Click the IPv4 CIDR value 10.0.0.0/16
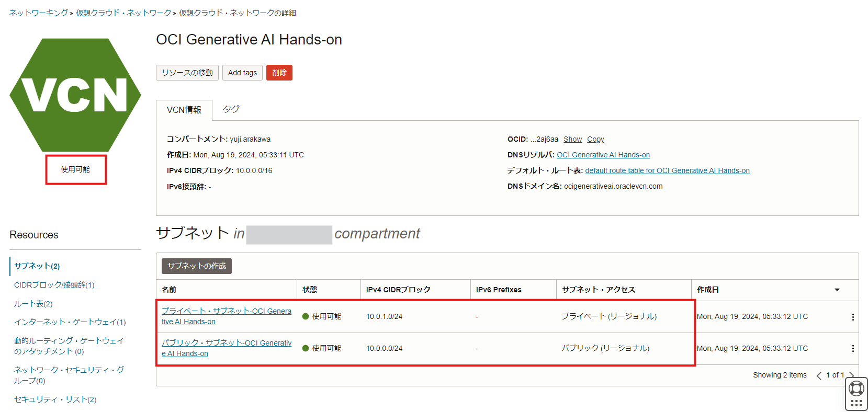This screenshot has height=412, width=868. click(254, 170)
